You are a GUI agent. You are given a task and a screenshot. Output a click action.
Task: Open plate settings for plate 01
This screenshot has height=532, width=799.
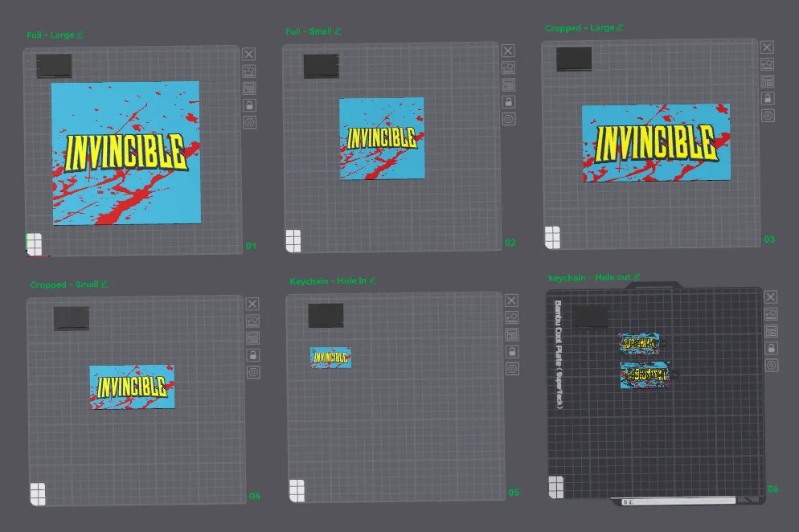(x=249, y=122)
